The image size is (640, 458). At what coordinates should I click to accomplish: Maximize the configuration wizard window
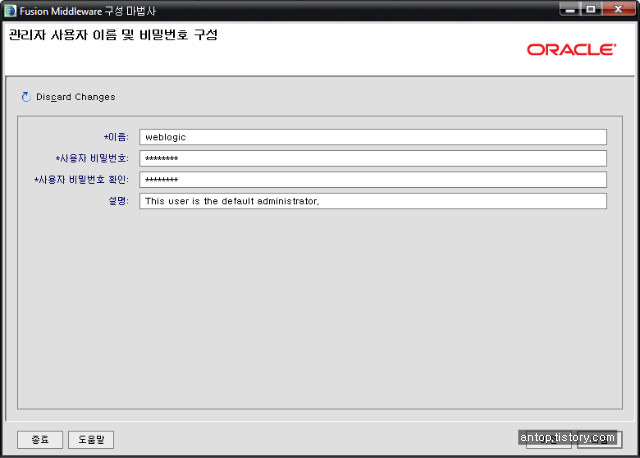click(x=590, y=9)
